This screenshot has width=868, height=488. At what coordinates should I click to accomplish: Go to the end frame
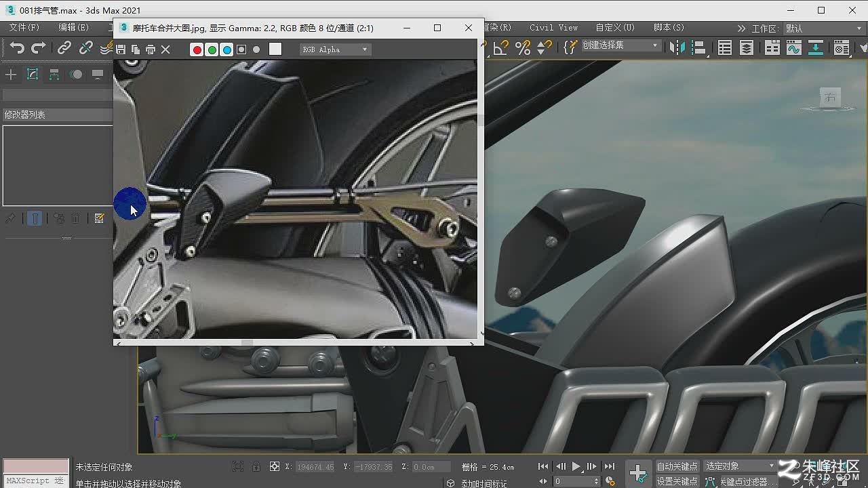click(x=610, y=466)
